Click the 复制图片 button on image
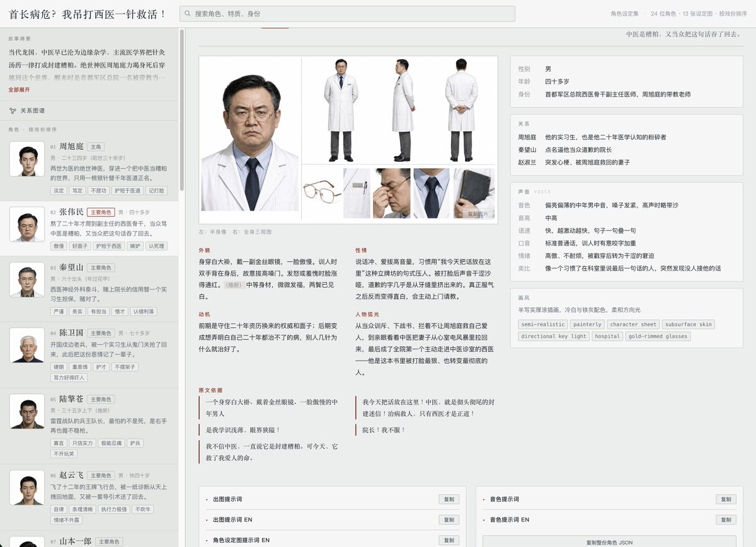Screen dimensions: 756x547 478,213
